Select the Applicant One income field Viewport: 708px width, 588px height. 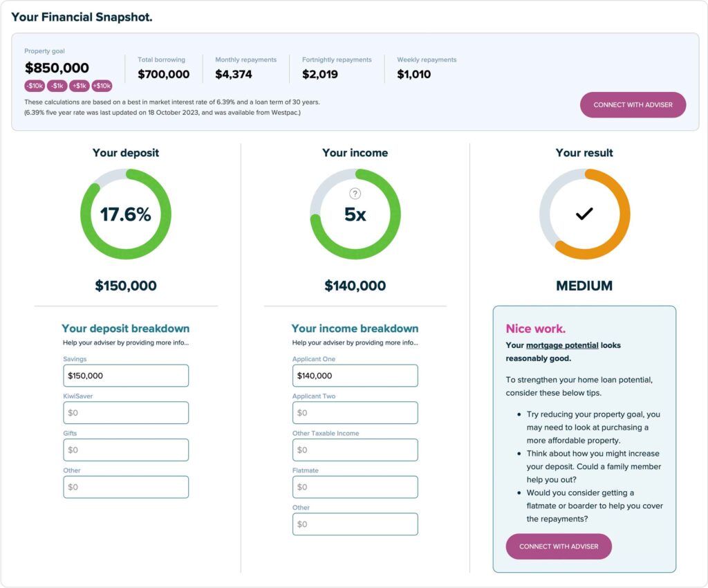point(355,376)
